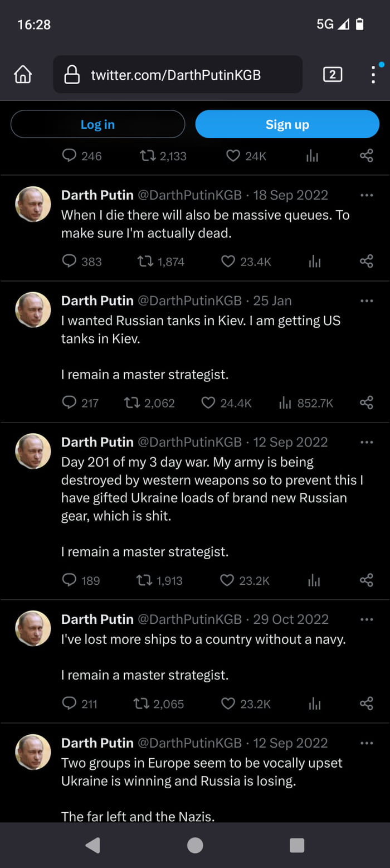This screenshot has height=868, width=390.
Task: Share the 18 Sep 2022 queues tweet
Action: 366,261
